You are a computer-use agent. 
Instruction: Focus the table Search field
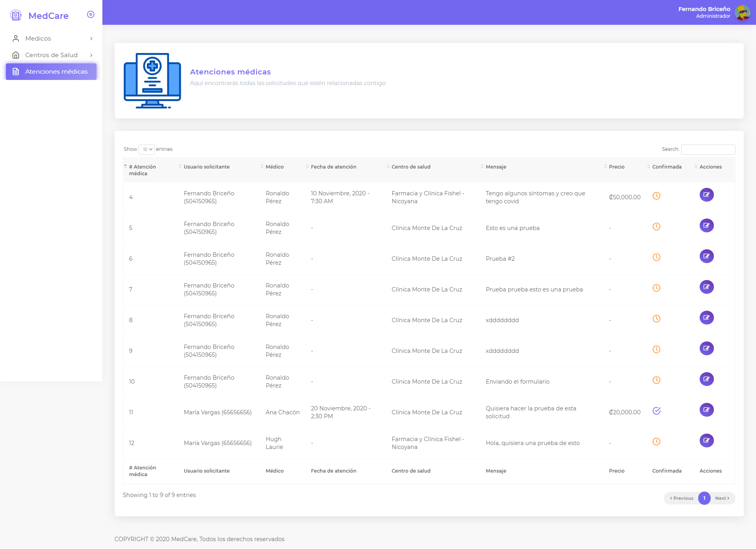708,149
